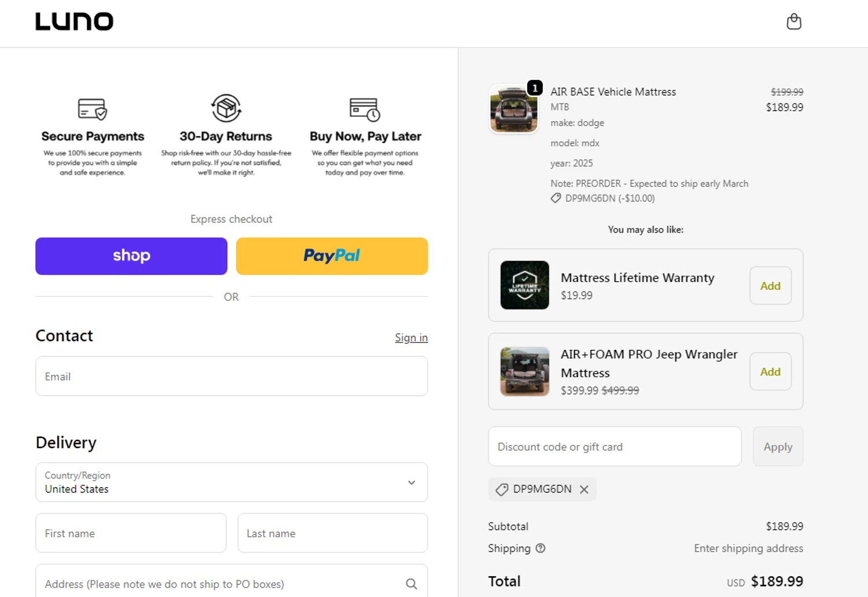Viewport: 868px width, 597px height.
Task: Click the Lifetime Warranty product thumbnail
Action: pos(525,285)
